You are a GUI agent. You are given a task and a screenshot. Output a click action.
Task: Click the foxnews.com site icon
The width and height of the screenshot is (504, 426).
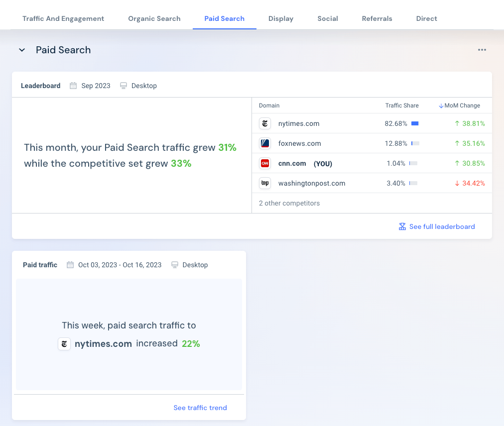(x=265, y=143)
